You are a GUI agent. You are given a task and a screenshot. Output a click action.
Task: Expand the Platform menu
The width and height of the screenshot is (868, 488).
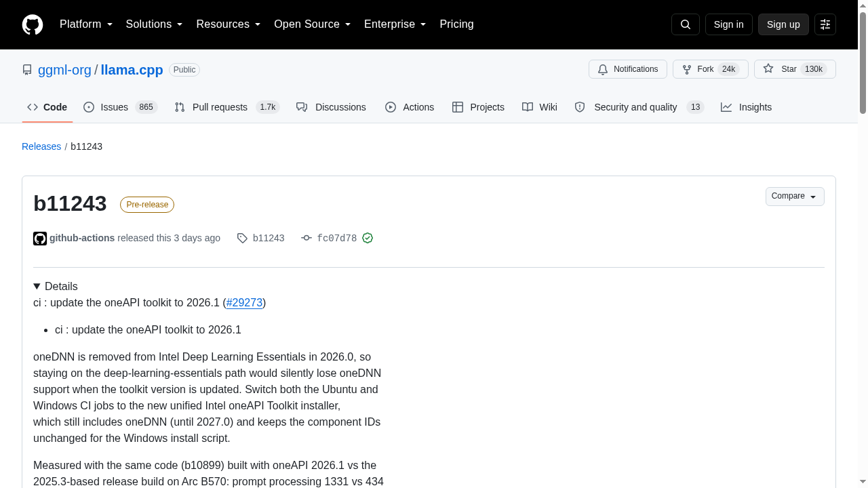86,24
